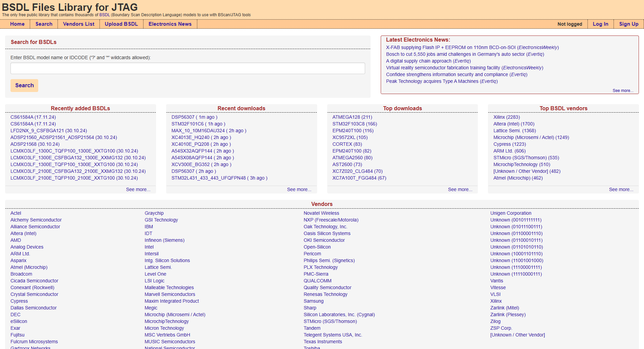Click See more in the news box
This screenshot has height=349, width=644.
623,91
